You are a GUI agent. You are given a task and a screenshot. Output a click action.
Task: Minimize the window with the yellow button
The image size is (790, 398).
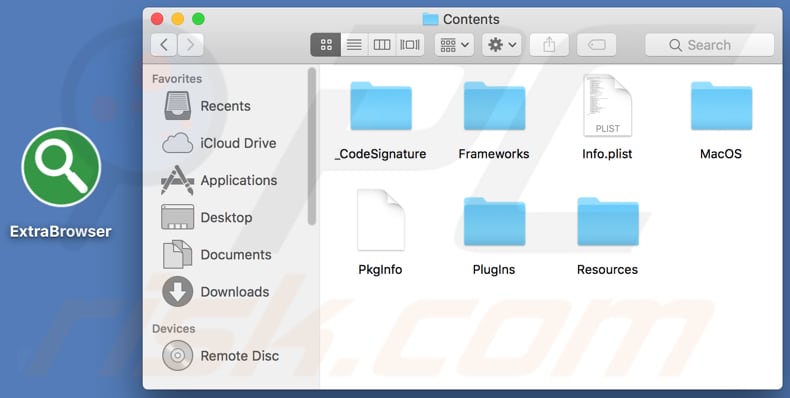click(x=178, y=19)
